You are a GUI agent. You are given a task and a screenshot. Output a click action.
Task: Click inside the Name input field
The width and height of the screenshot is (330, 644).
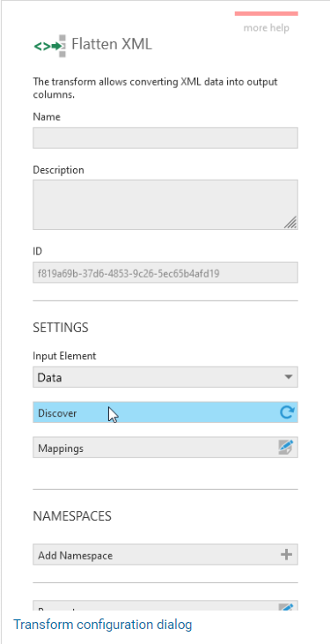(165, 137)
